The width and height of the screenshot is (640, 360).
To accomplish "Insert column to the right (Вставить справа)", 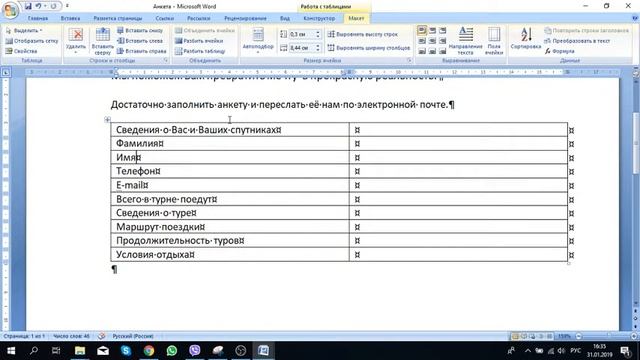I will (x=141, y=51).
